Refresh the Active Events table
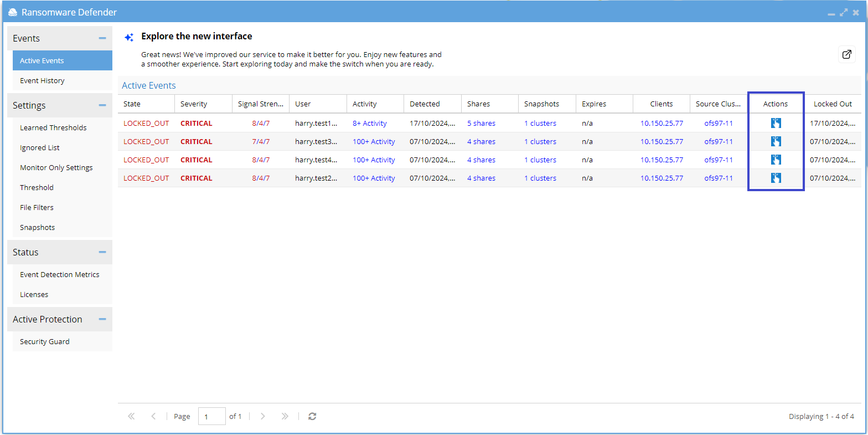Screen dimensions: 868x435 [x=312, y=416]
